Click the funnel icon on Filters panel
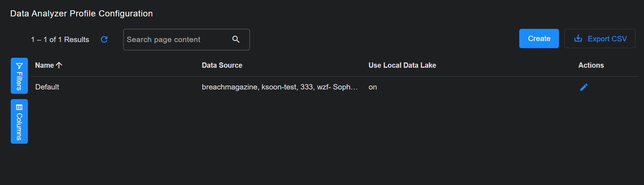 point(19,66)
